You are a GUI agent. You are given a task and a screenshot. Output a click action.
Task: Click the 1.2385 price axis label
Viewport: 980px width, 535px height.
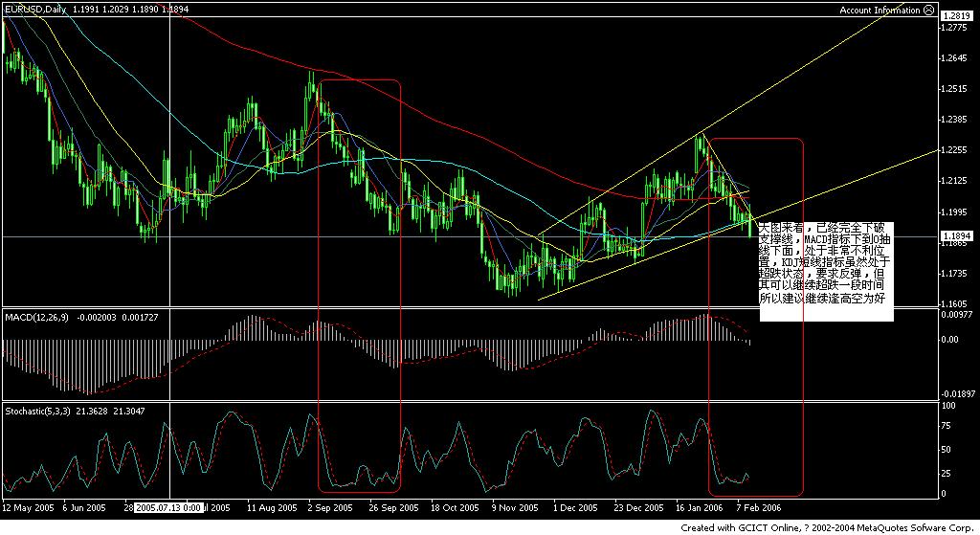coord(954,120)
